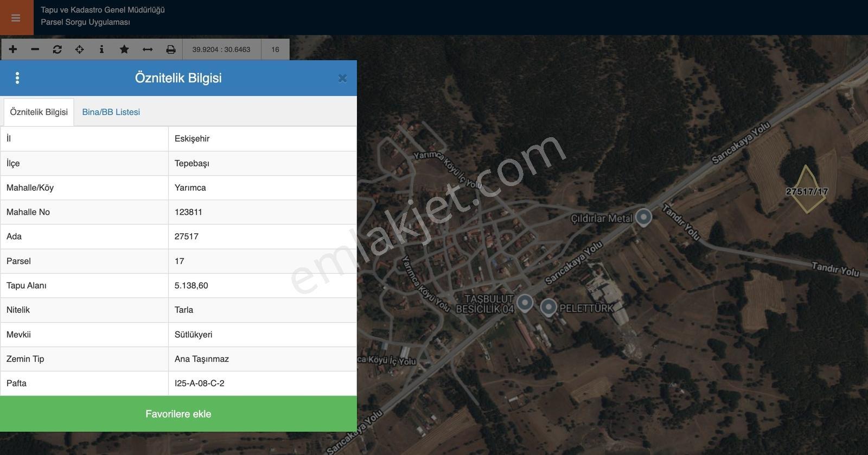Switch to the Öznitelik Bilgisi tab

tap(39, 112)
